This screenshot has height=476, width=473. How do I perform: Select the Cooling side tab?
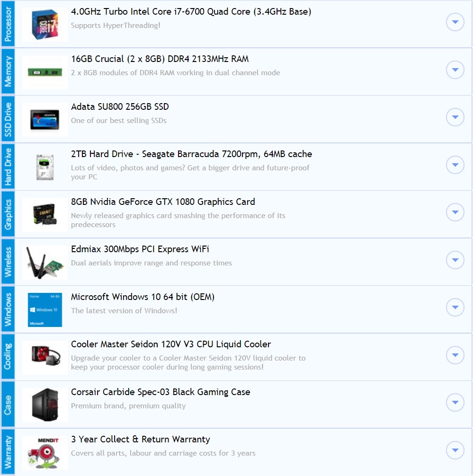coord(8,357)
